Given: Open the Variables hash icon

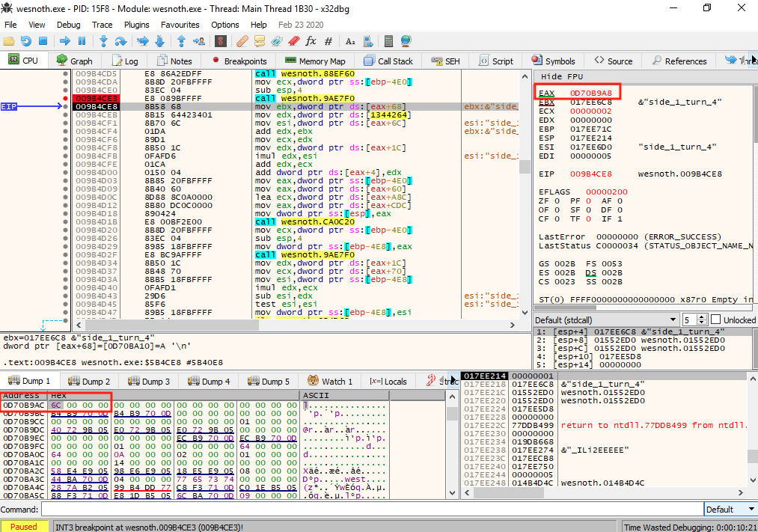Looking at the screenshot, I should click(x=328, y=41).
